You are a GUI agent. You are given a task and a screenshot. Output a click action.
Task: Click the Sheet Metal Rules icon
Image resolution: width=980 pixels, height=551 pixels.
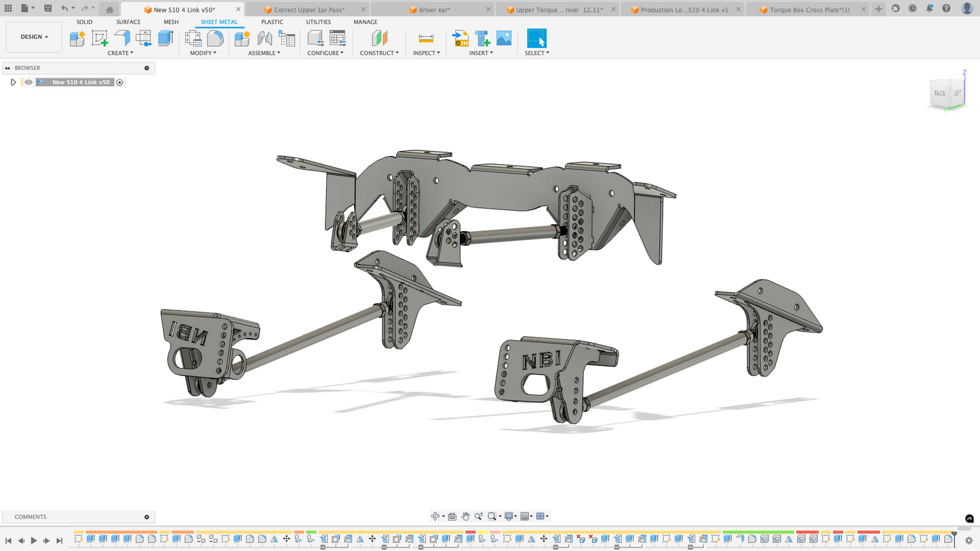coord(193,39)
